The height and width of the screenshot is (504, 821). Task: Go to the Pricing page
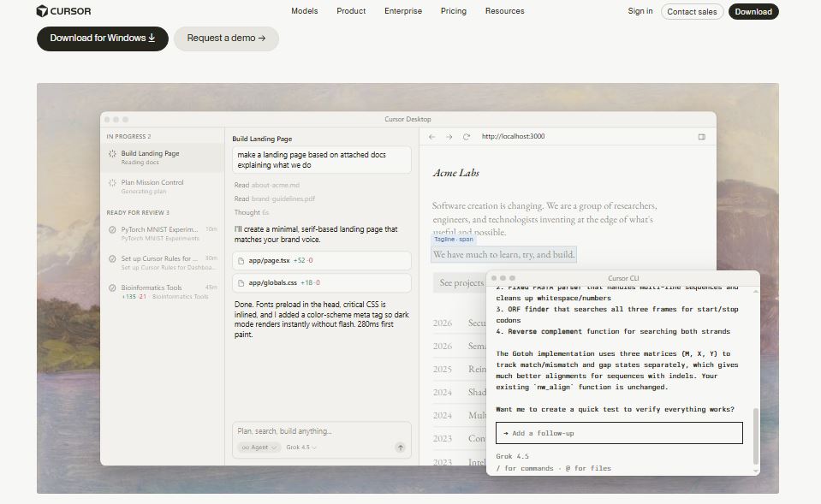pos(454,11)
